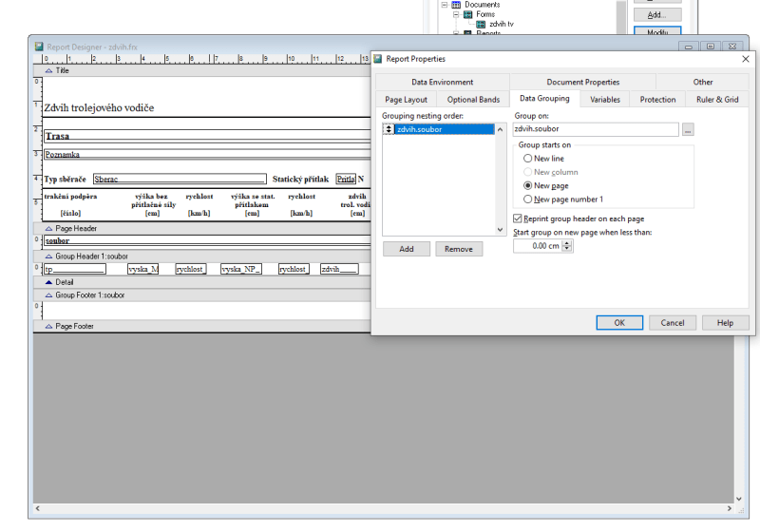
Task: Select the zdvih field in Group Header band
Action: point(339,270)
